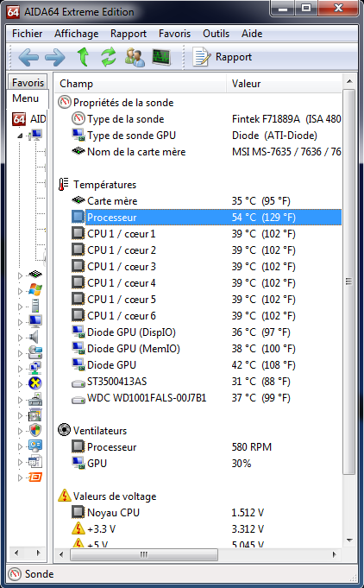Click the Rapport document icon in the toolbar

[x=201, y=57]
